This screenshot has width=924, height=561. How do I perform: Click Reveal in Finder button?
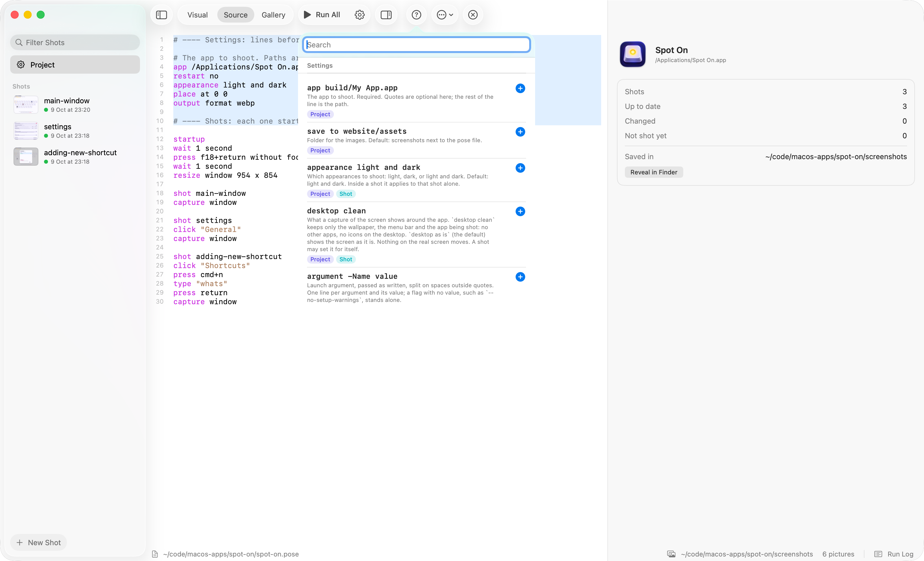coord(654,172)
